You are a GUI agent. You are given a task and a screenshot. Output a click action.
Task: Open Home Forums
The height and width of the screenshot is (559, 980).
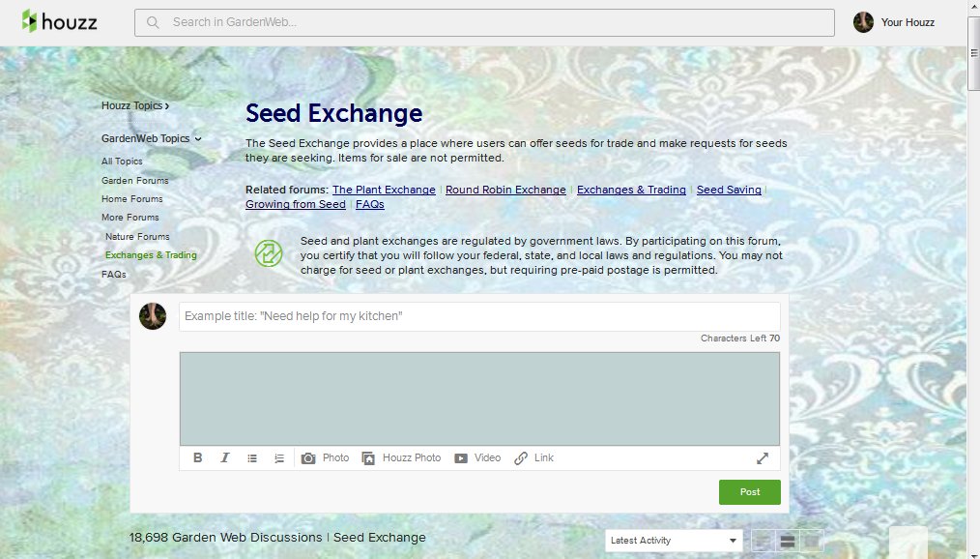131,199
